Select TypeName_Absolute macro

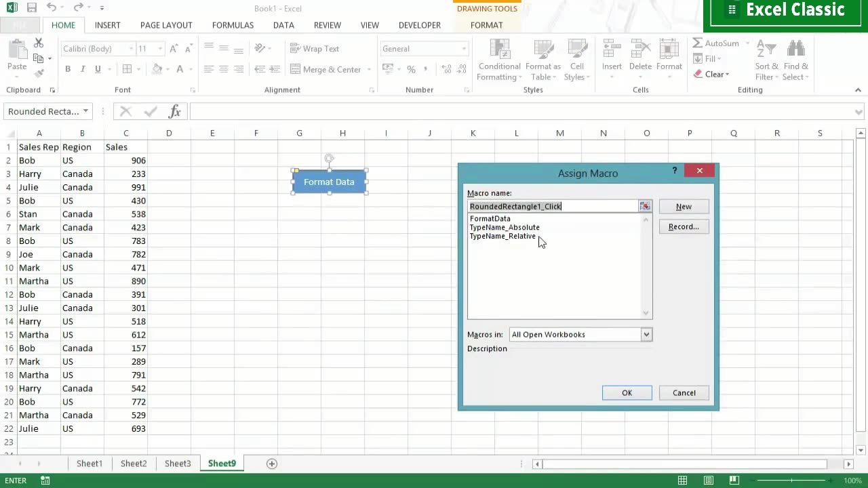(505, 228)
